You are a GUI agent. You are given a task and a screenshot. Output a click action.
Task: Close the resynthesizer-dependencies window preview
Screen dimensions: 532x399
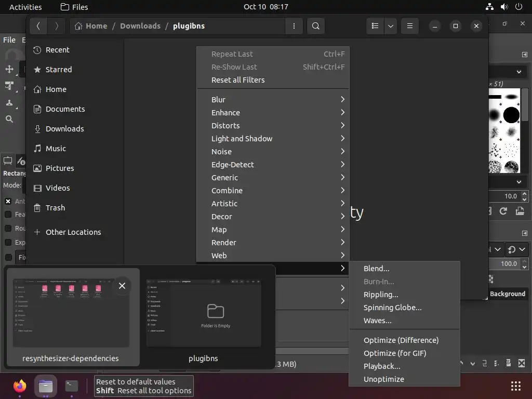click(x=122, y=286)
